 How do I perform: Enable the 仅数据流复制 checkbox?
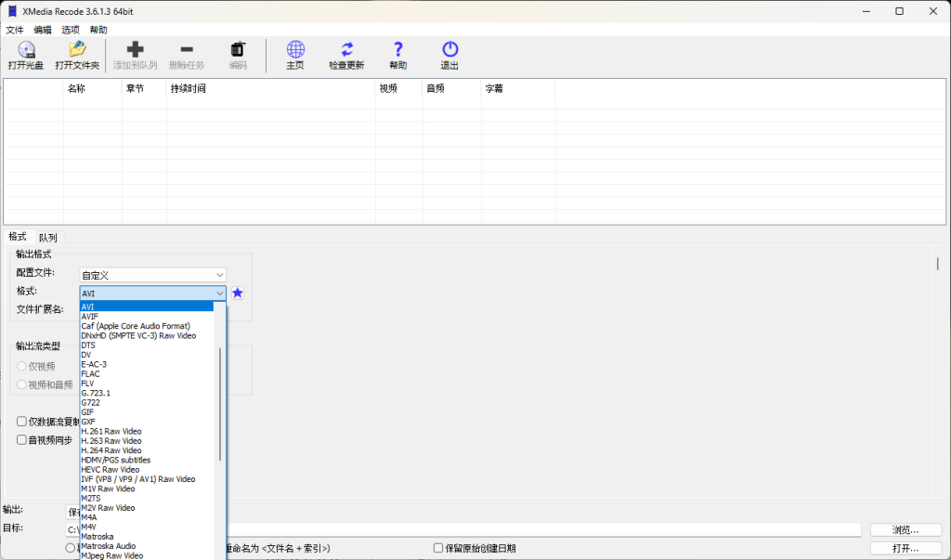22,422
